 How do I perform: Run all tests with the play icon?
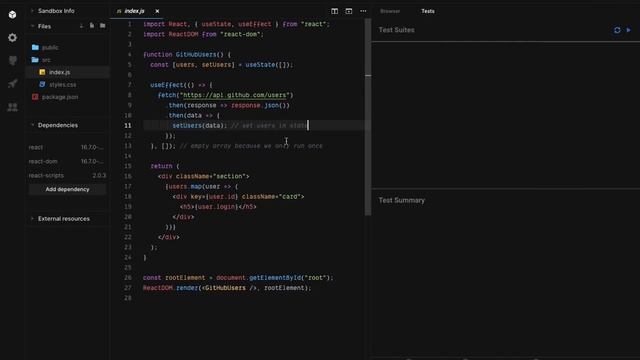coord(629,30)
